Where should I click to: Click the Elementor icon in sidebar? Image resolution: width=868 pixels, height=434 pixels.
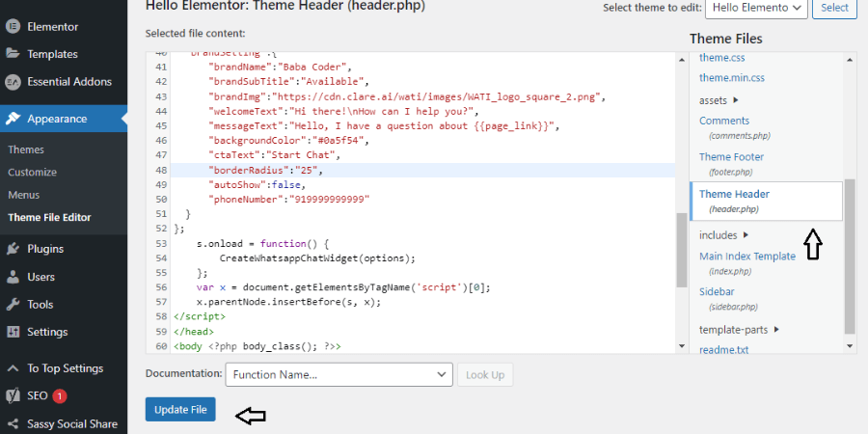(x=13, y=27)
